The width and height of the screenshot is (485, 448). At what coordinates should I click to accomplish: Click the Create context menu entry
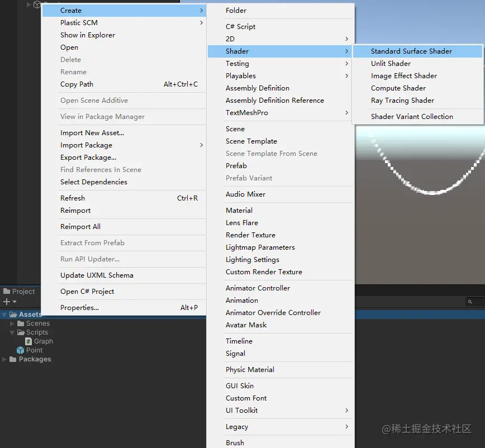coord(124,11)
